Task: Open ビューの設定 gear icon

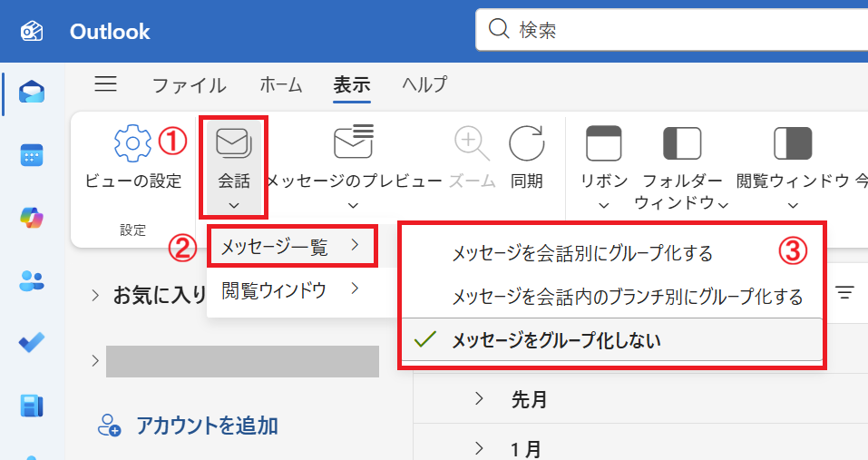Action: 132,143
